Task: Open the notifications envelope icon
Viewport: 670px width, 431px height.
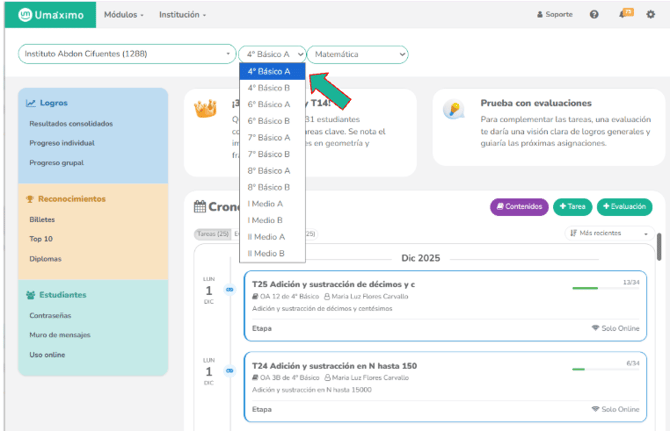Action: coord(626,14)
